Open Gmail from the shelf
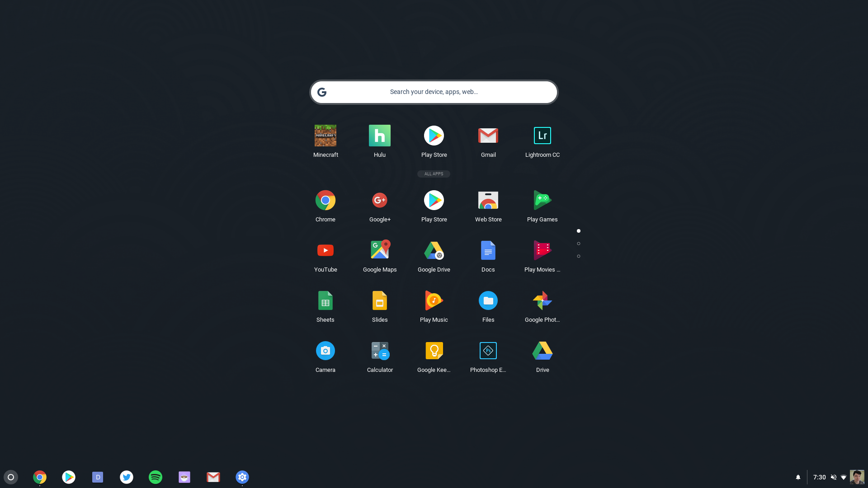Image resolution: width=868 pixels, height=488 pixels. coord(213,477)
